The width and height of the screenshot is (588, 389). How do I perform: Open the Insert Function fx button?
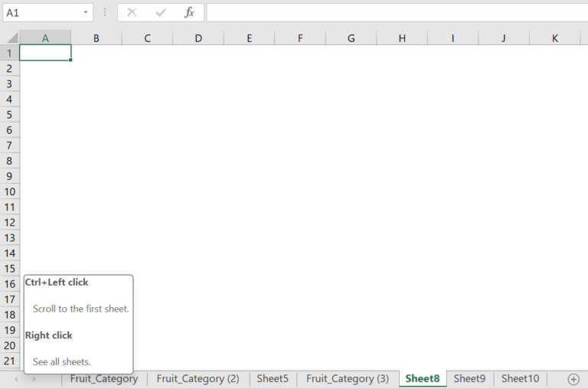pyautogui.click(x=189, y=12)
